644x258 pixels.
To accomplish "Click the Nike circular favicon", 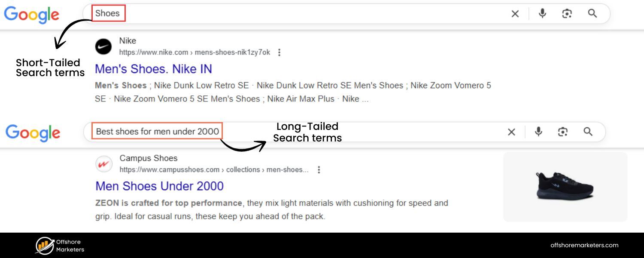I will 103,46.
